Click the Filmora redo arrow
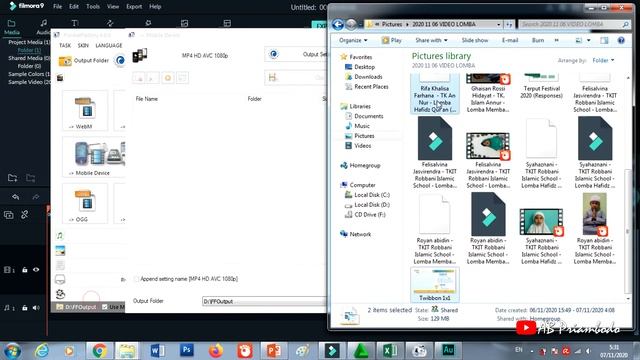 click(x=36, y=197)
